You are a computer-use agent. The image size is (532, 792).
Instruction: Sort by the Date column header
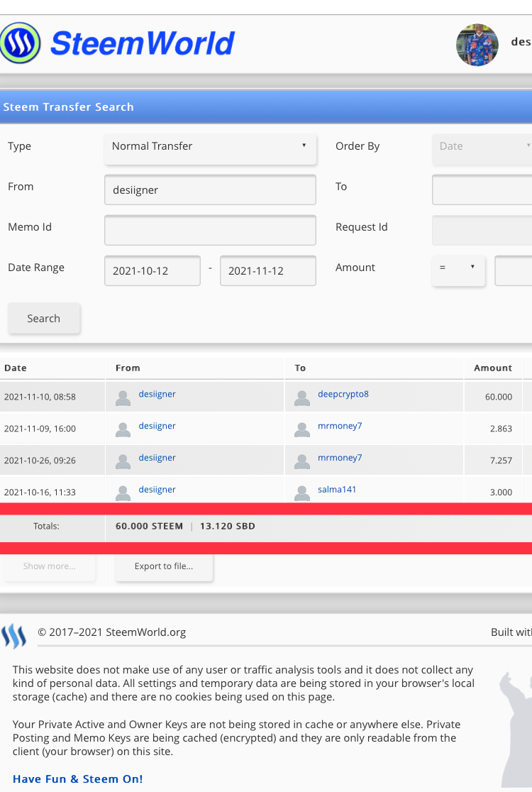(16, 368)
